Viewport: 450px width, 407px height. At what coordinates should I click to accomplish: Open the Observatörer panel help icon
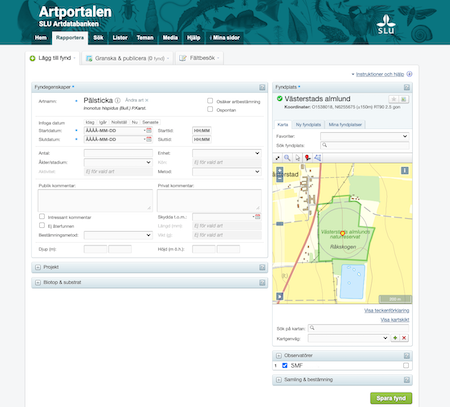[407, 356]
